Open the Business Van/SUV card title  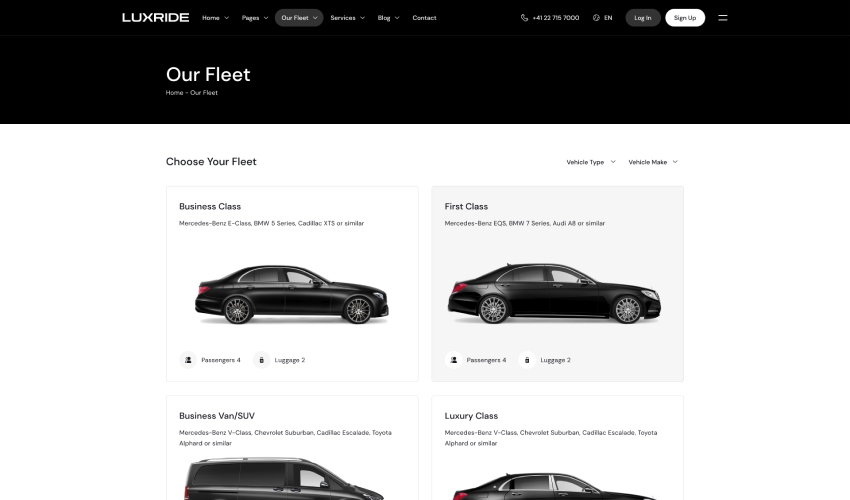217,416
